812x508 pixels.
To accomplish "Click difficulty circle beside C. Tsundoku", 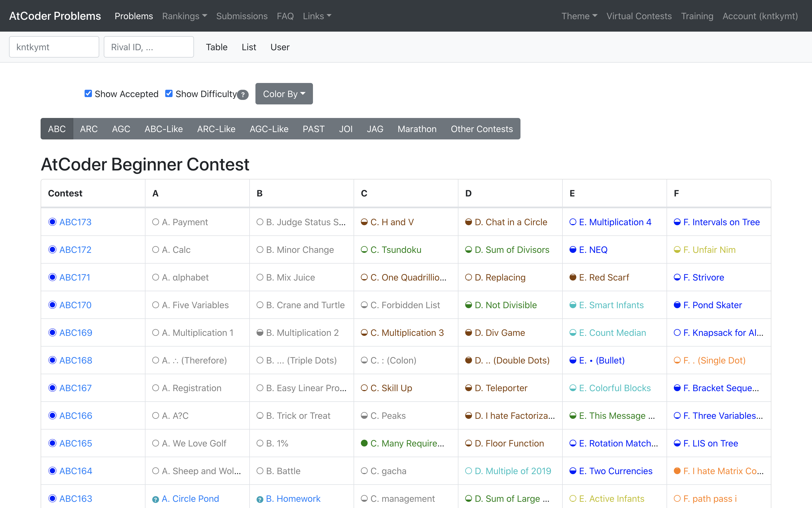I will [x=364, y=250].
